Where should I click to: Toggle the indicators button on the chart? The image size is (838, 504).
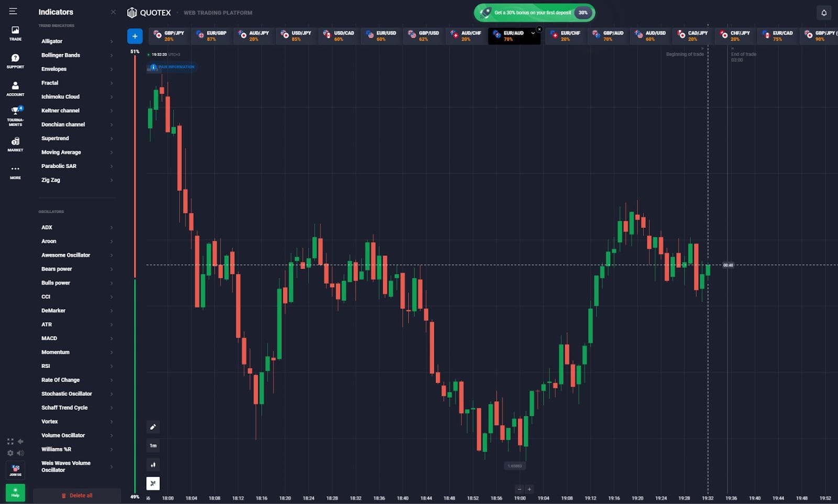(153, 484)
